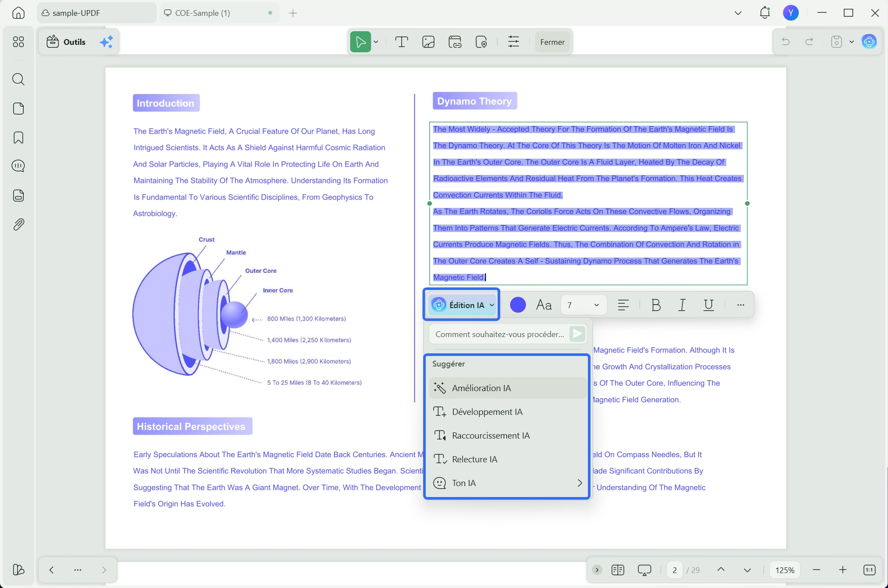Open the bookmarks sidebar icon
The image size is (888, 588).
click(x=18, y=138)
